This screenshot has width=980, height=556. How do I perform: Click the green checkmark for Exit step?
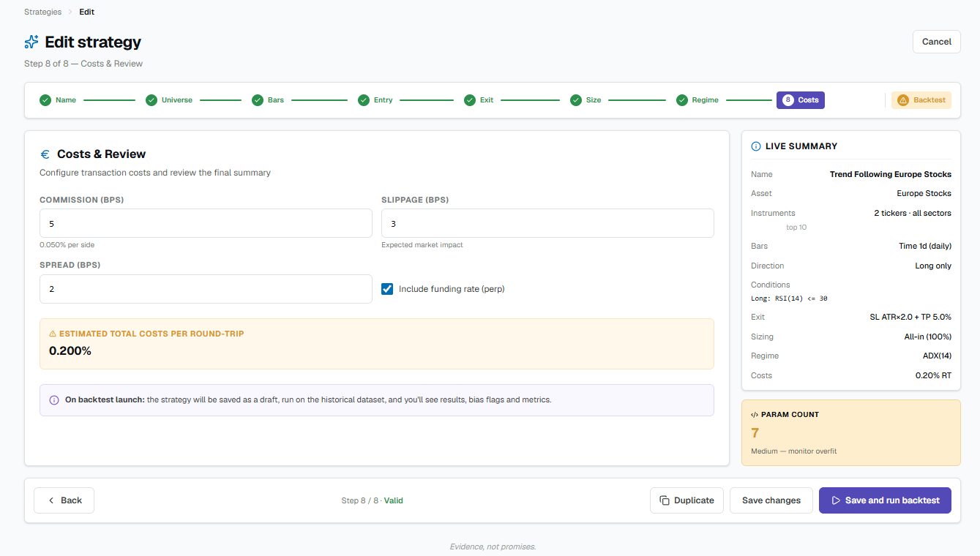pyautogui.click(x=470, y=100)
